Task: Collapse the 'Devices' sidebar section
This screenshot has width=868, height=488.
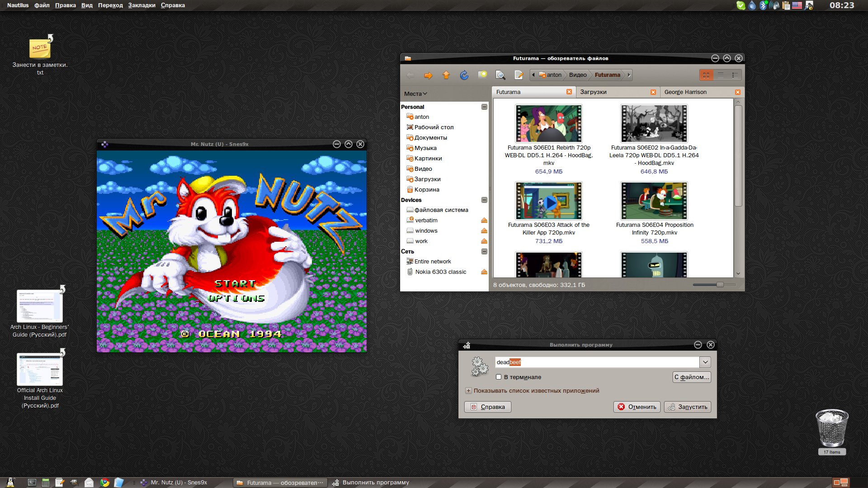Action: point(484,200)
